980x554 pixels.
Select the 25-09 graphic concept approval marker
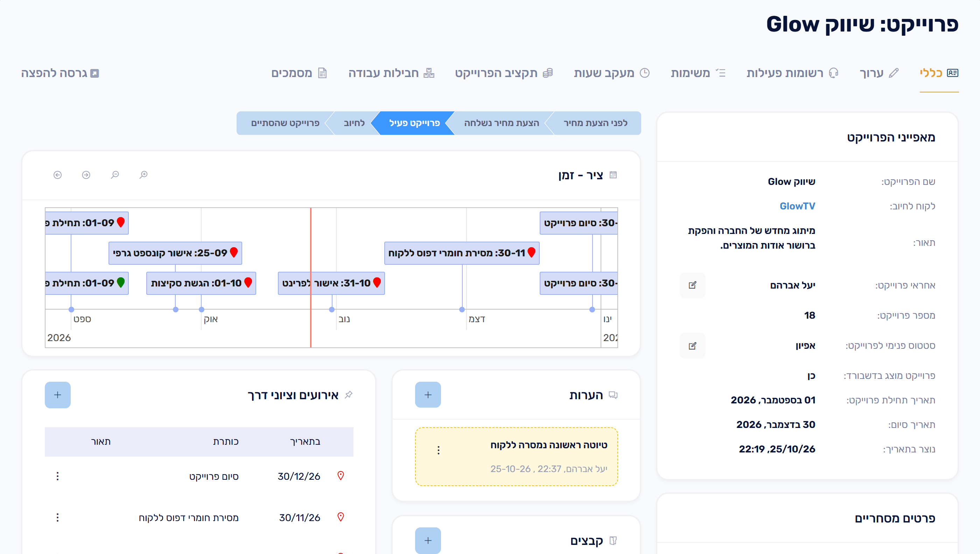(175, 253)
